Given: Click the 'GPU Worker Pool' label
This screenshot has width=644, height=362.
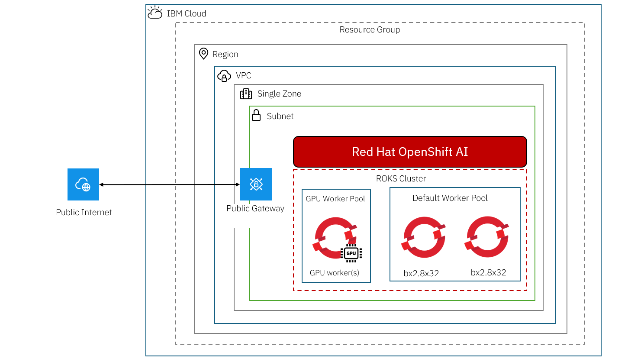Looking at the screenshot, I should click(335, 199).
